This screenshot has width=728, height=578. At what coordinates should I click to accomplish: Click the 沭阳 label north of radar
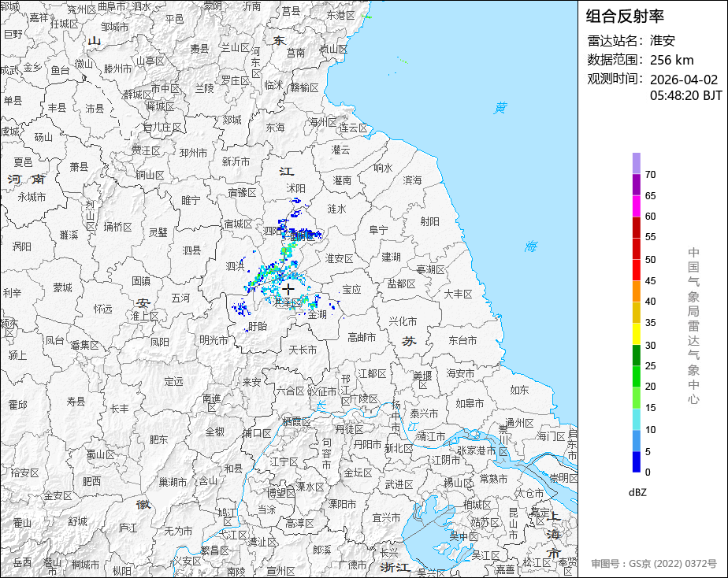pyautogui.click(x=295, y=189)
